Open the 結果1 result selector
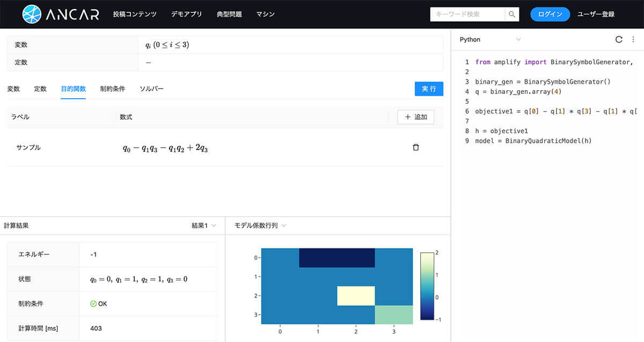Image resolution: width=644 pixels, height=342 pixels. pos(204,225)
